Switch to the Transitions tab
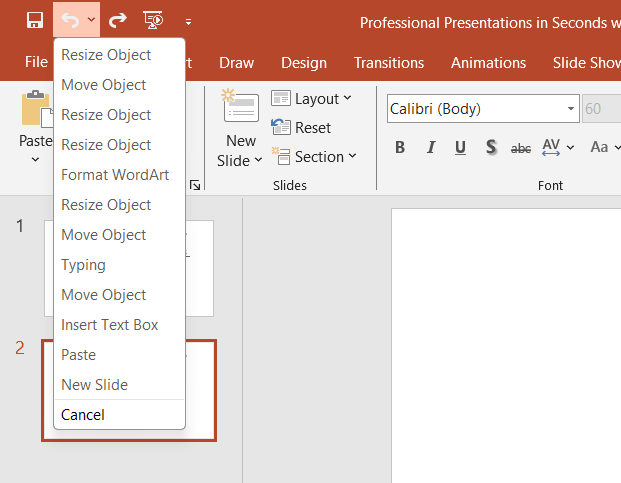The height and width of the screenshot is (483, 621). [x=389, y=63]
